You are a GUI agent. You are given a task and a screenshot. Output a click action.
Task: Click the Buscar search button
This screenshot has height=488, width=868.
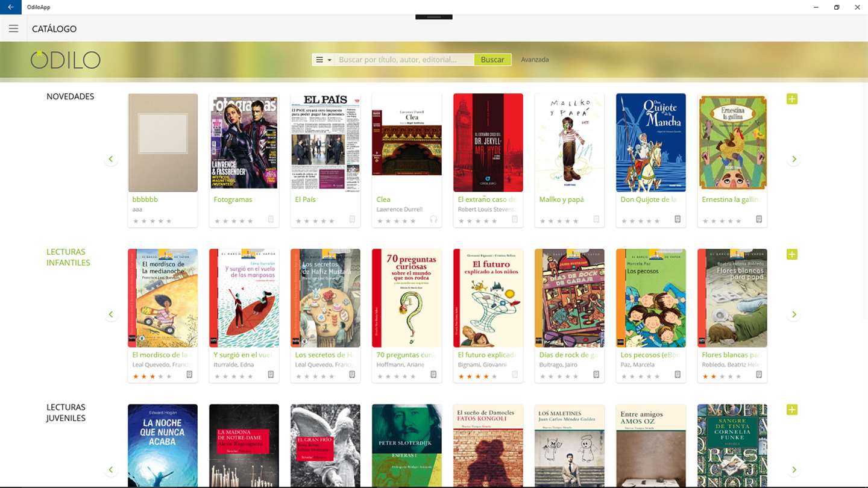(492, 60)
